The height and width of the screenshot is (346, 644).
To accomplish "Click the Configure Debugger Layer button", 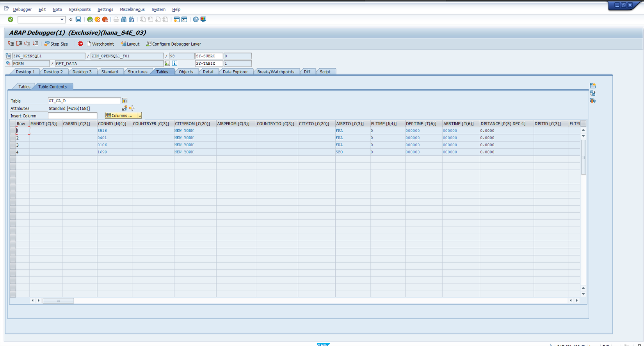I will pyautogui.click(x=174, y=44).
